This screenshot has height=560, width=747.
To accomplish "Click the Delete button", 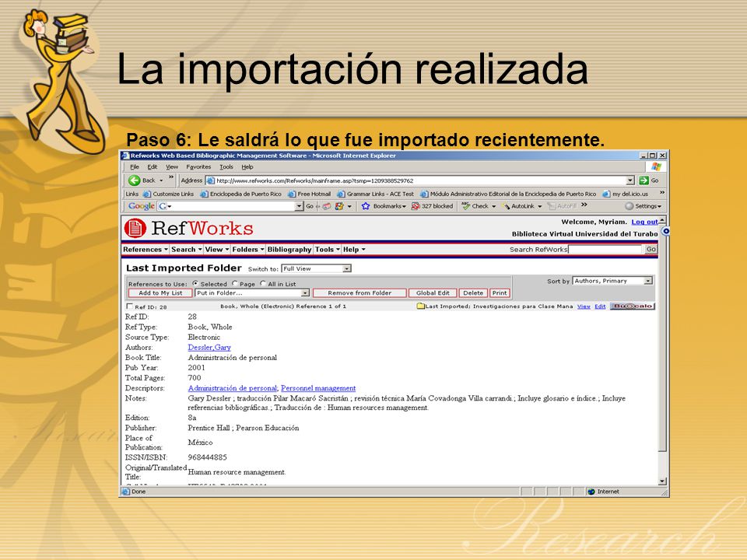I will [473, 293].
